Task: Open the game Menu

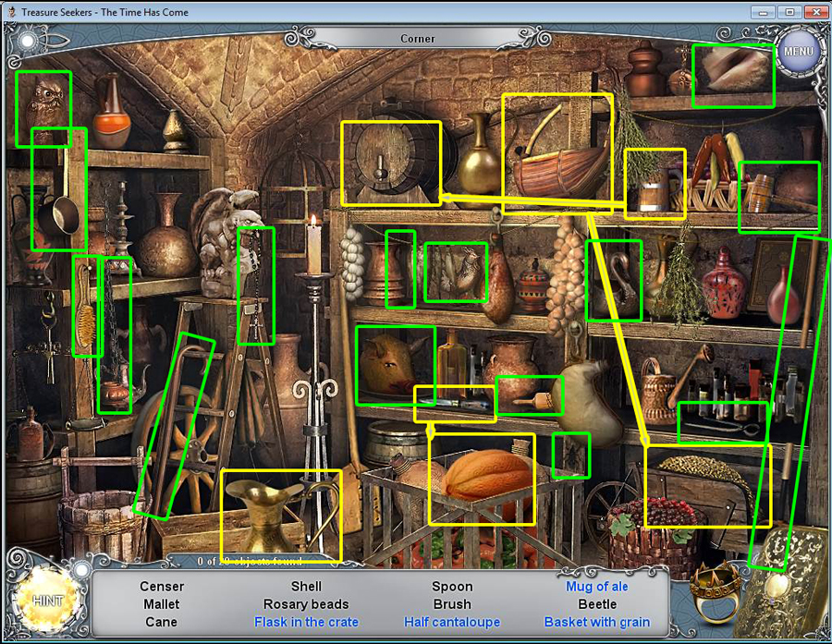Action: [x=797, y=51]
